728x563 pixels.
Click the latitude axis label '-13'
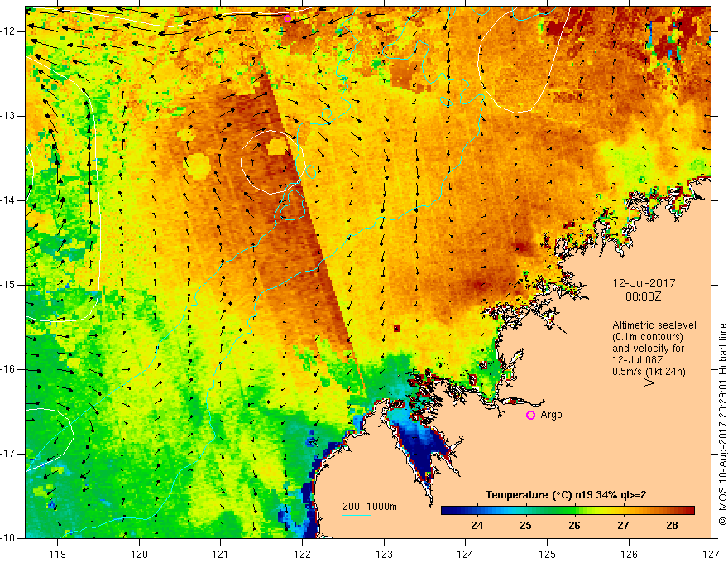tap(9, 116)
